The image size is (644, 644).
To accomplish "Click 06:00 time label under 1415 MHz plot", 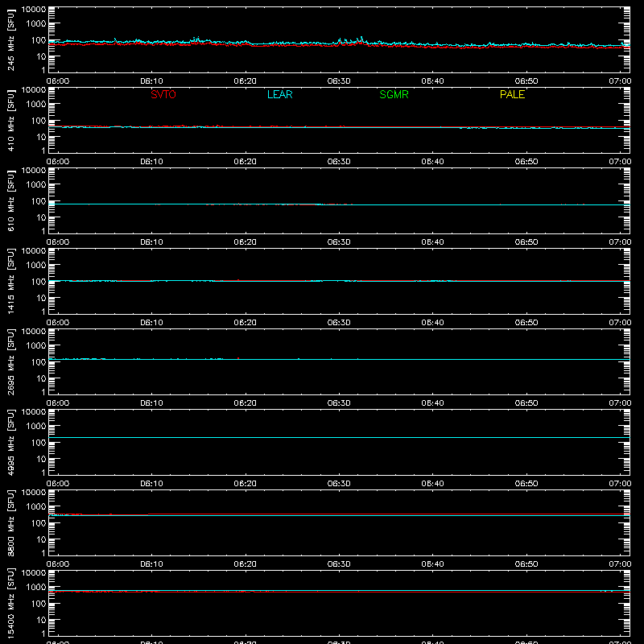I will click(x=58, y=323).
